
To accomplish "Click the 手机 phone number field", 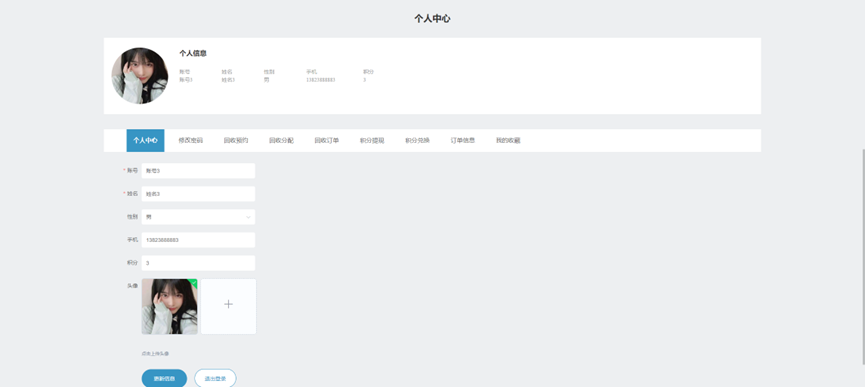I will (198, 240).
